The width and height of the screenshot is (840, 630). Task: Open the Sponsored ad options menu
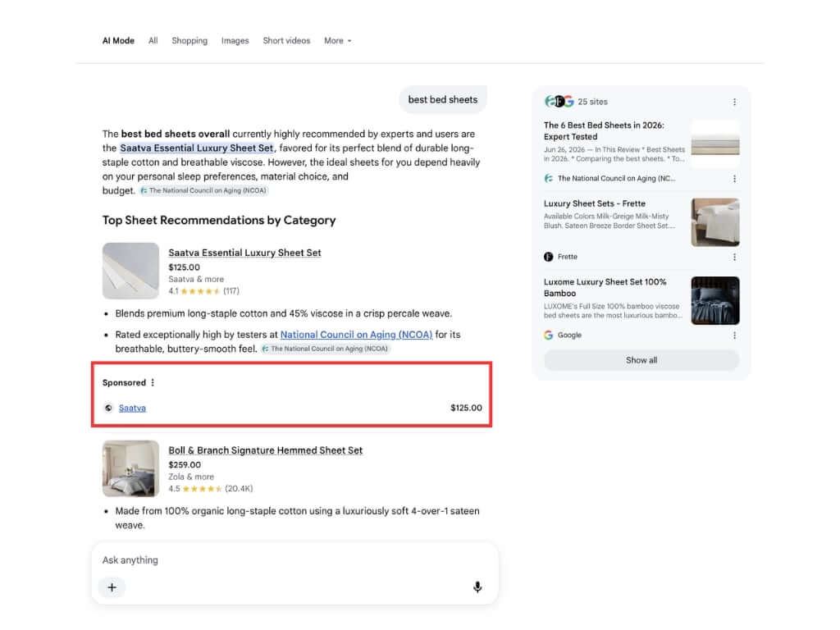pyautogui.click(x=153, y=382)
